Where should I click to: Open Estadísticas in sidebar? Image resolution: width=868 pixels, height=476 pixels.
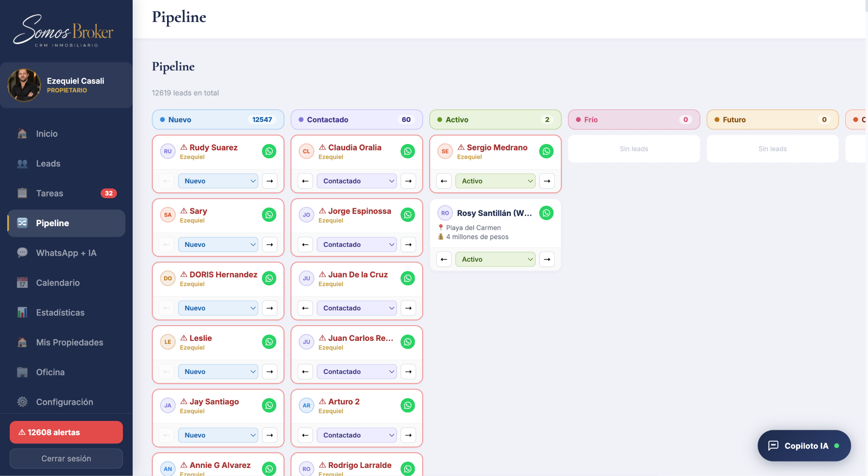(x=67, y=313)
